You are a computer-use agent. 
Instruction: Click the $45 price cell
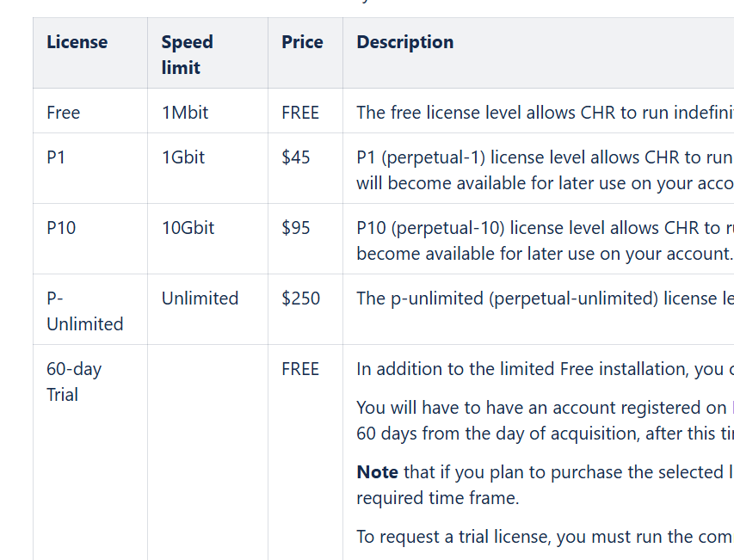point(296,157)
